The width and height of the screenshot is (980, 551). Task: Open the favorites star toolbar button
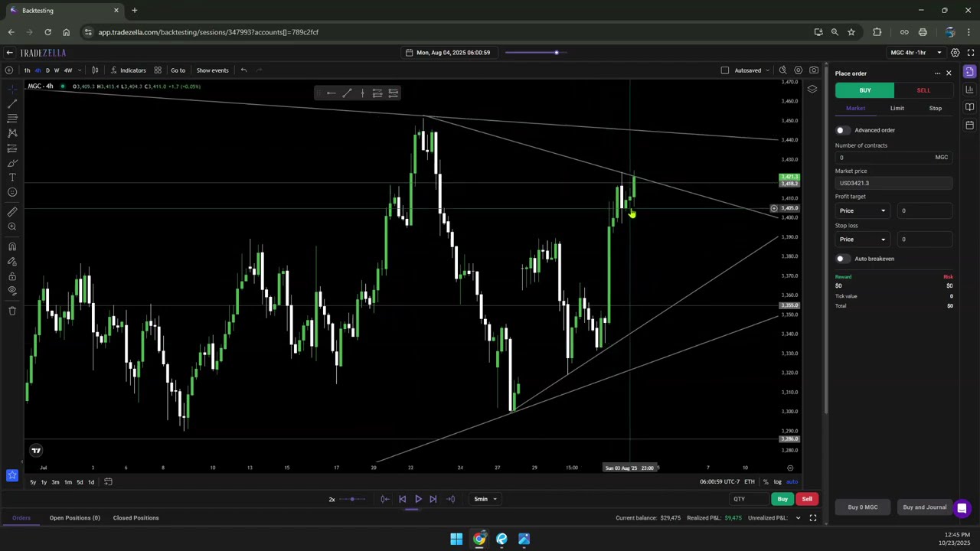(x=12, y=475)
